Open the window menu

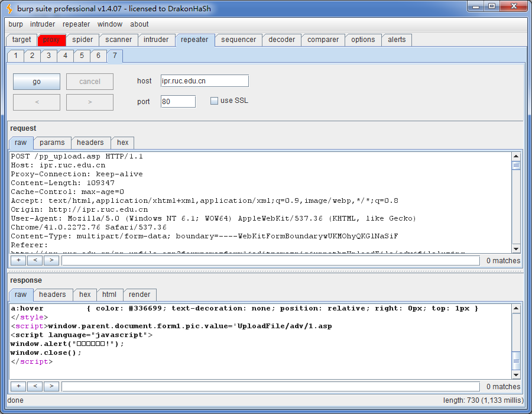coord(109,24)
